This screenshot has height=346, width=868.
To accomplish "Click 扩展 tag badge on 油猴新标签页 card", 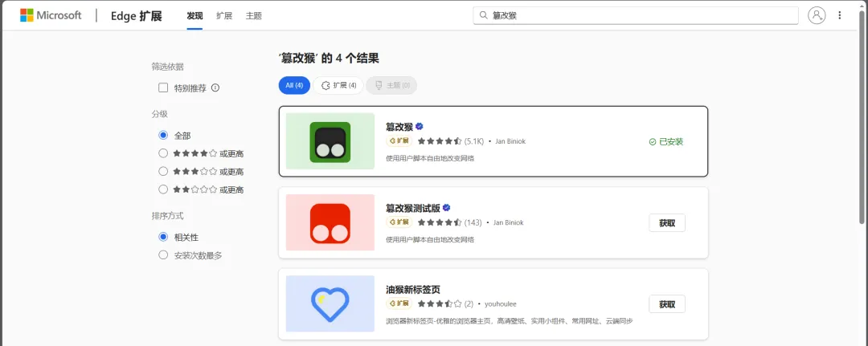I will pyautogui.click(x=399, y=303).
